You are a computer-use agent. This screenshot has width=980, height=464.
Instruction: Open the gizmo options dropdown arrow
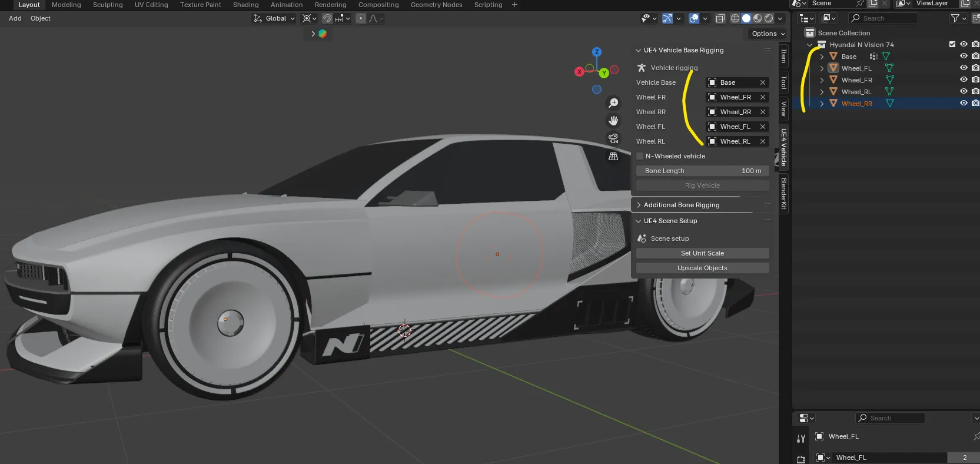(x=679, y=18)
